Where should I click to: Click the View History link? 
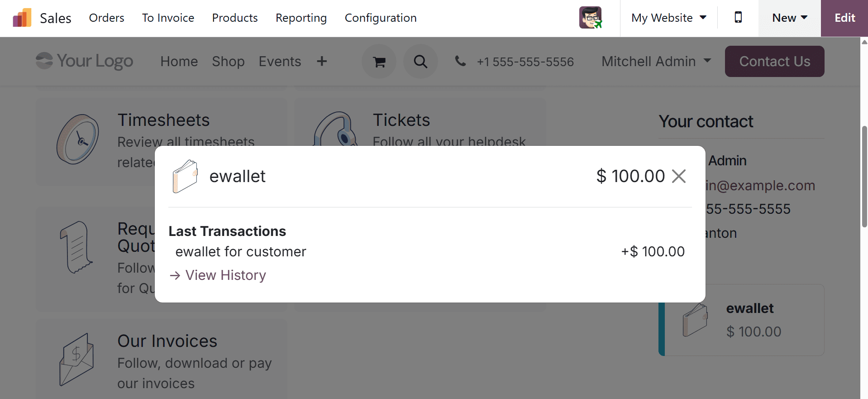pyautogui.click(x=225, y=275)
